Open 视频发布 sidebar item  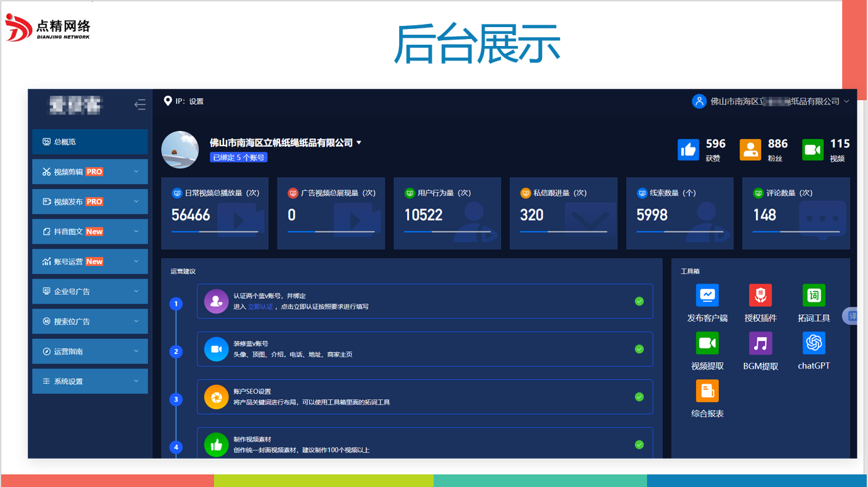click(x=90, y=202)
